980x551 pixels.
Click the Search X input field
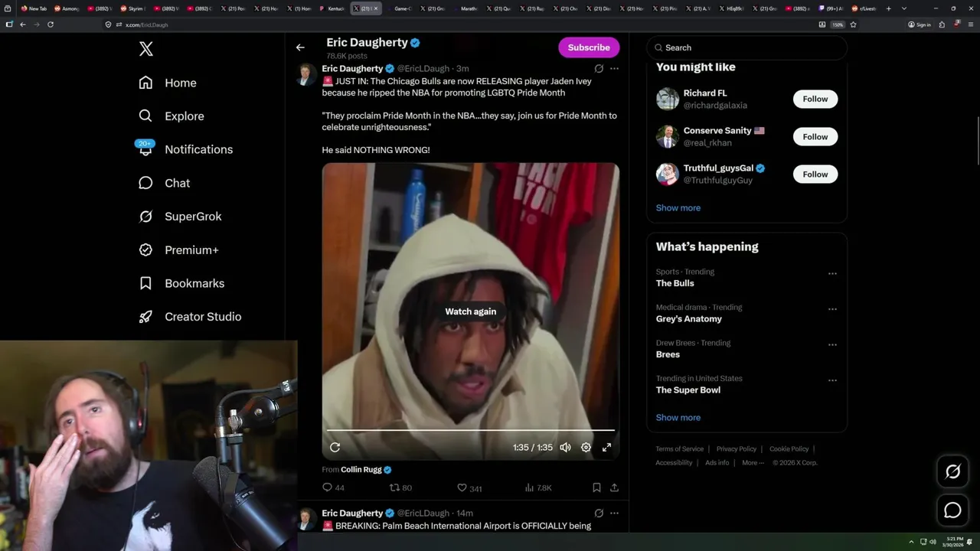point(746,47)
